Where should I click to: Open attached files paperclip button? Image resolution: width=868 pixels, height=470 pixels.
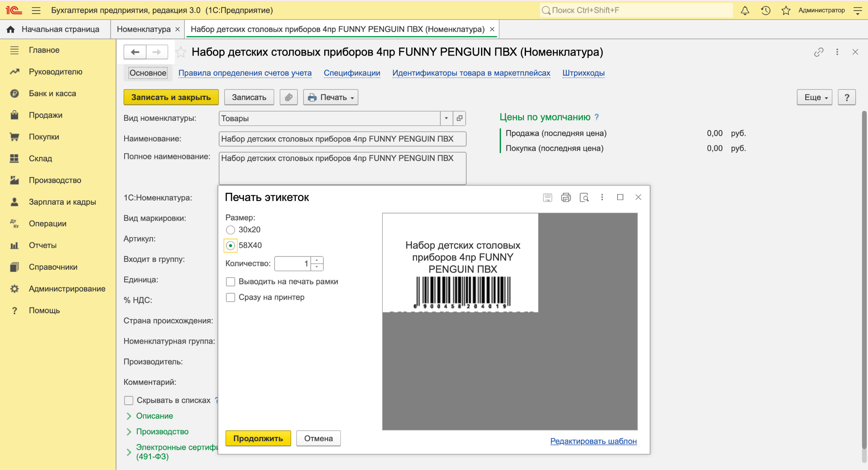click(x=289, y=97)
